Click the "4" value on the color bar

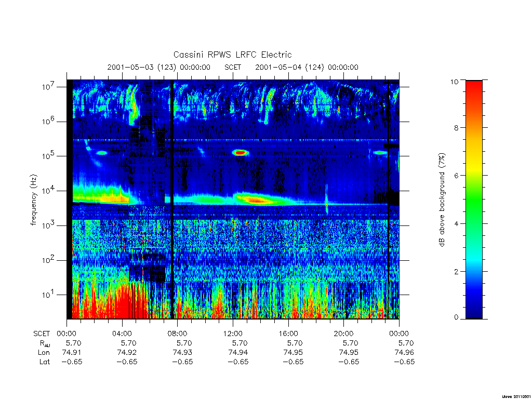pos(456,223)
